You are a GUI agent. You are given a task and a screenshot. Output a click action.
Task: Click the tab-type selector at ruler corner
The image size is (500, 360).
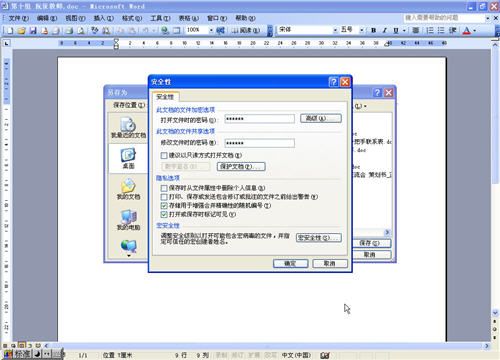(x=7, y=43)
